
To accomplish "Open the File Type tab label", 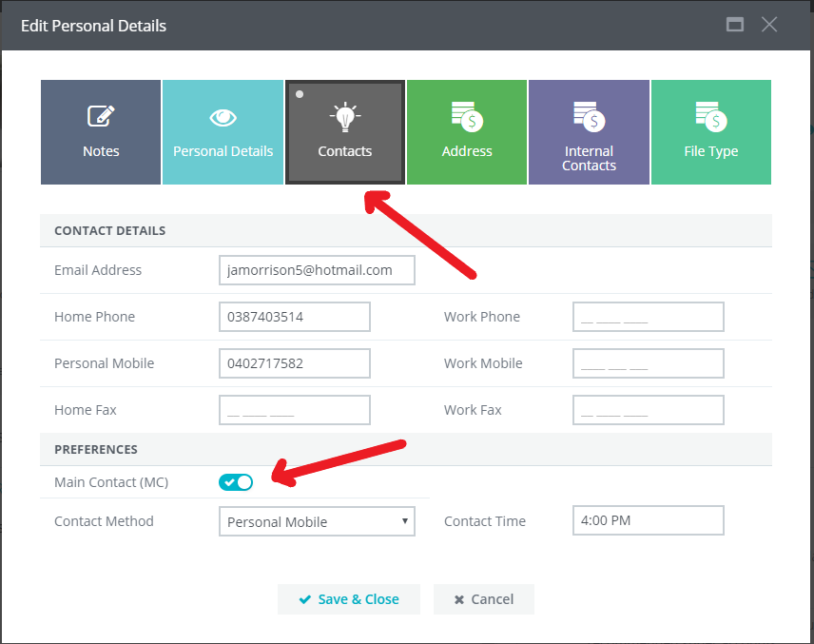I will pyautogui.click(x=710, y=151).
